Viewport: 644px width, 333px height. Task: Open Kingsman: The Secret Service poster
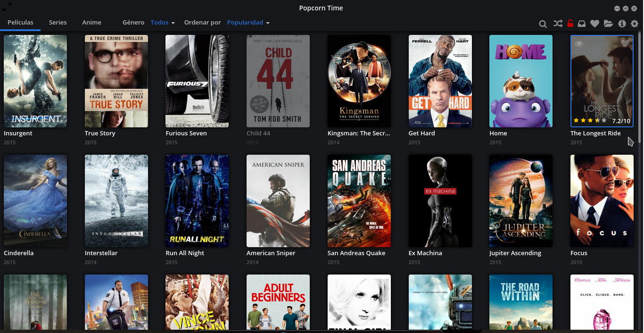click(359, 81)
